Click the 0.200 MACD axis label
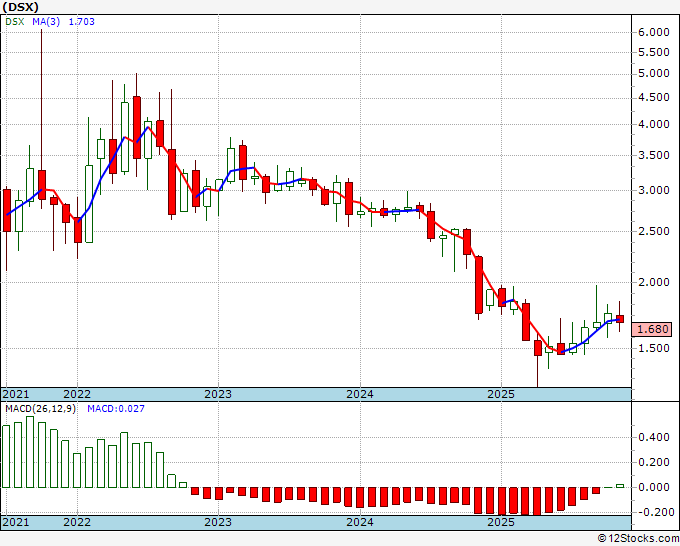This screenshot has width=680, height=546. (x=654, y=462)
